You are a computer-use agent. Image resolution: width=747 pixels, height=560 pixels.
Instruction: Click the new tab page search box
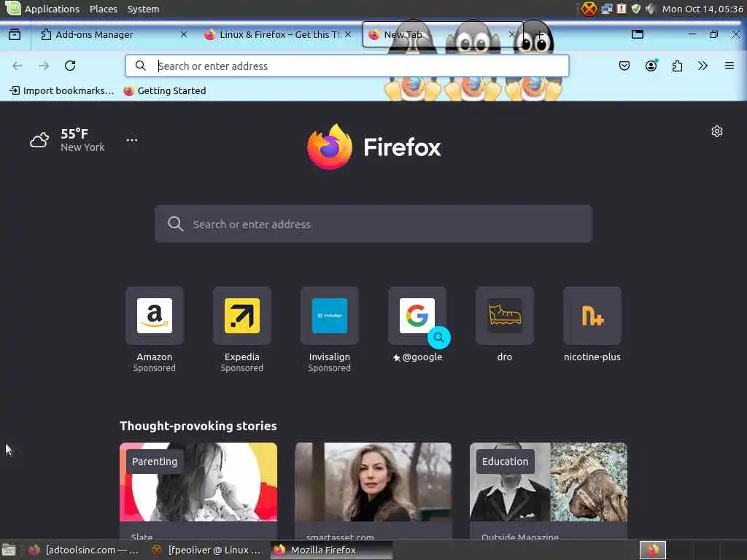(x=373, y=224)
